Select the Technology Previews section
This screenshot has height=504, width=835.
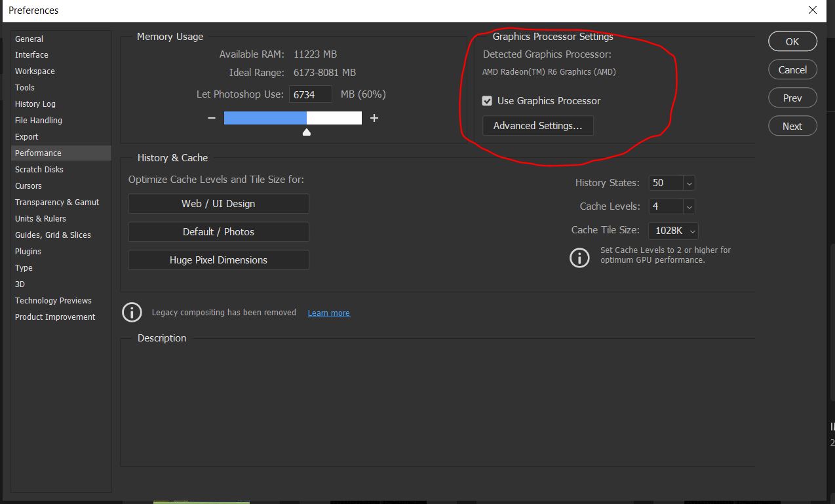pyautogui.click(x=53, y=300)
